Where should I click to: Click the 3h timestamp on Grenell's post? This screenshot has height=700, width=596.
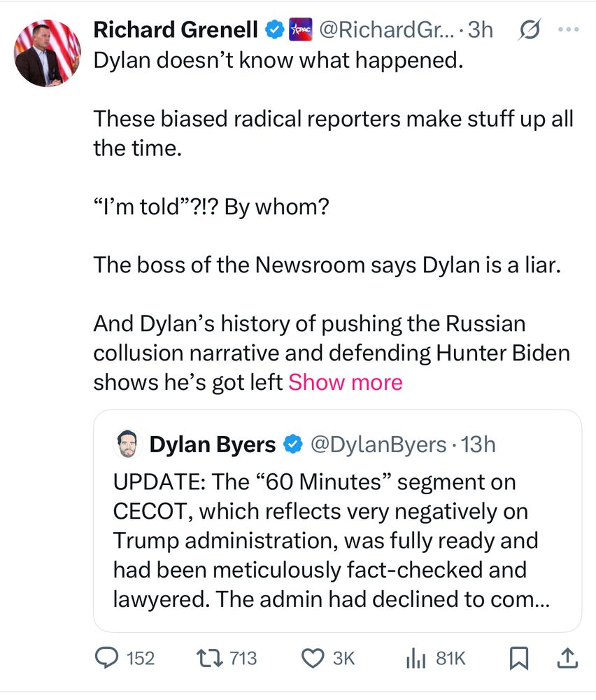click(482, 29)
